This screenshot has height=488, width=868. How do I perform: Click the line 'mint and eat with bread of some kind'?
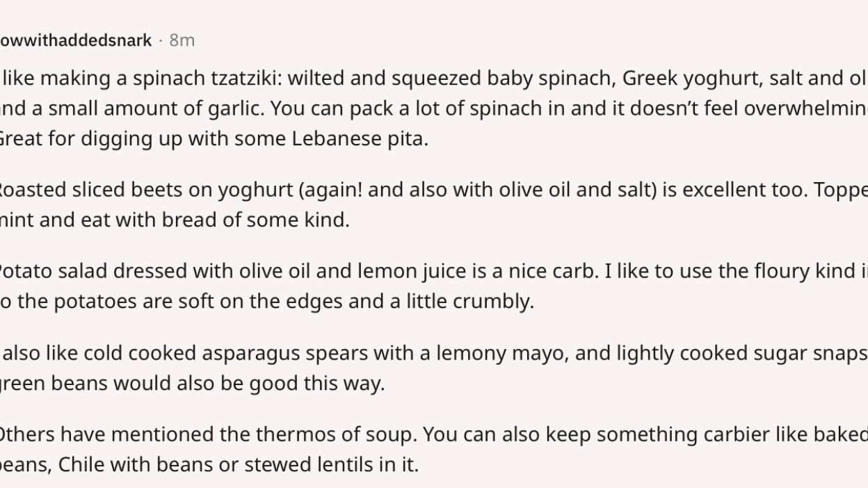click(x=174, y=220)
